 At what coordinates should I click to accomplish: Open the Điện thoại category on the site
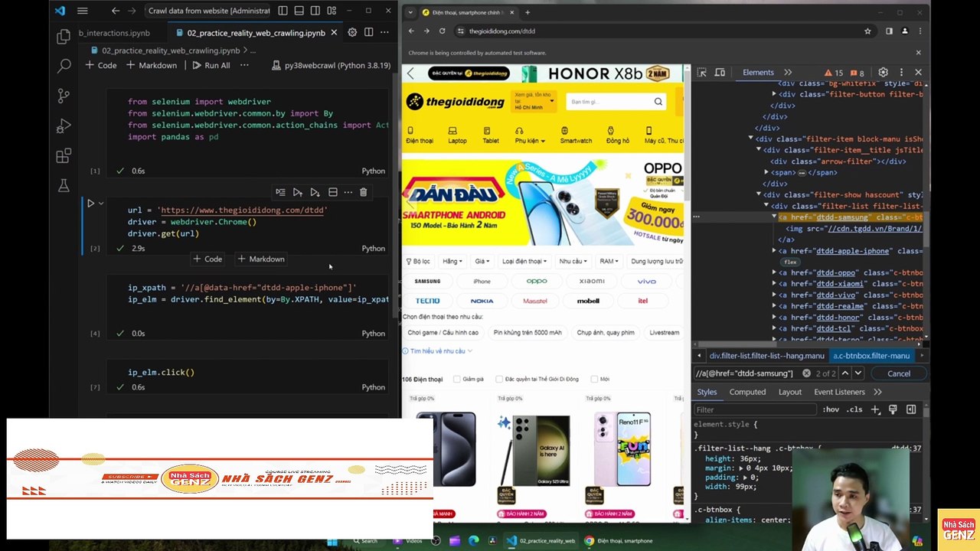[x=419, y=135]
